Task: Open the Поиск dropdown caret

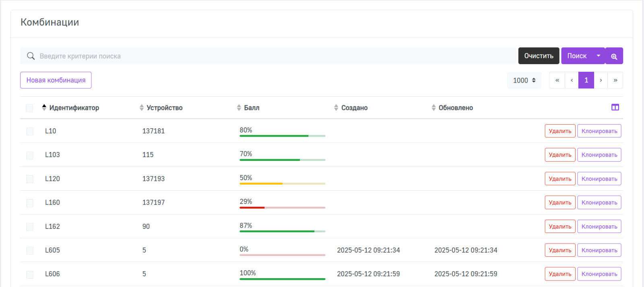Action: [599, 56]
